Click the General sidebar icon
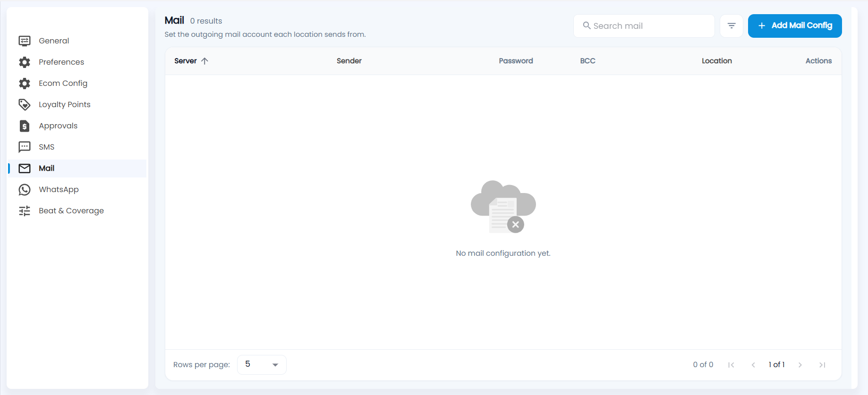The image size is (868, 395). click(x=25, y=41)
